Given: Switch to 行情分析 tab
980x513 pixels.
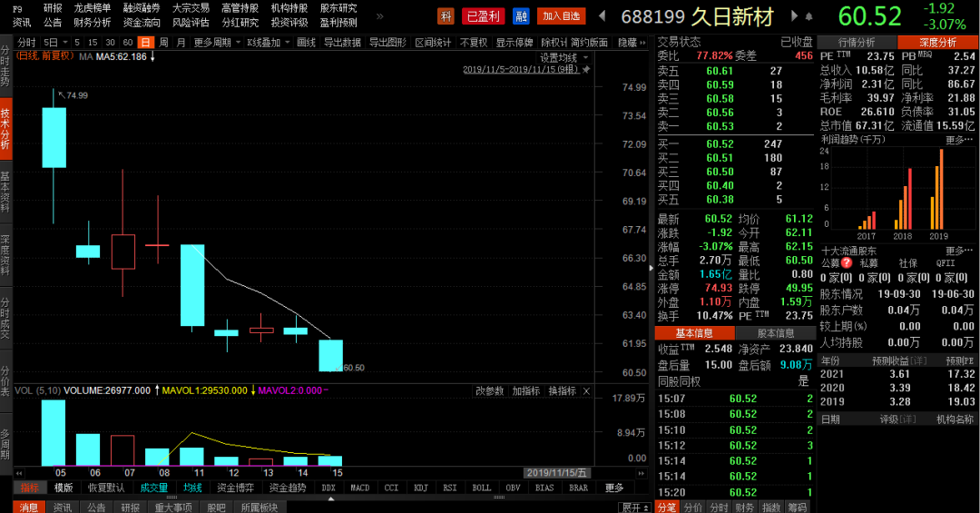Looking at the screenshot, I should 857,43.
